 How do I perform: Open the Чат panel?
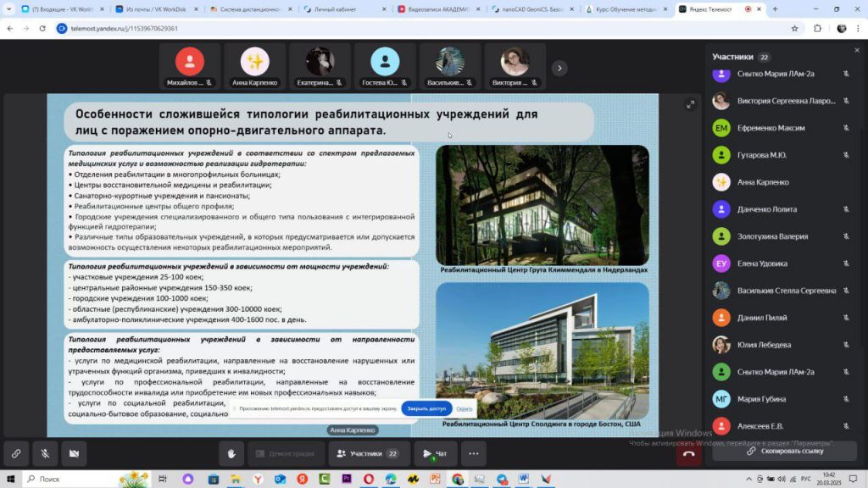tap(435, 453)
